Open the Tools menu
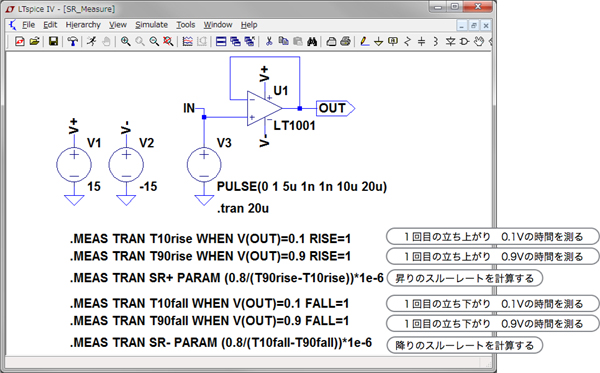Image resolution: width=600 pixels, height=373 pixels. click(186, 25)
